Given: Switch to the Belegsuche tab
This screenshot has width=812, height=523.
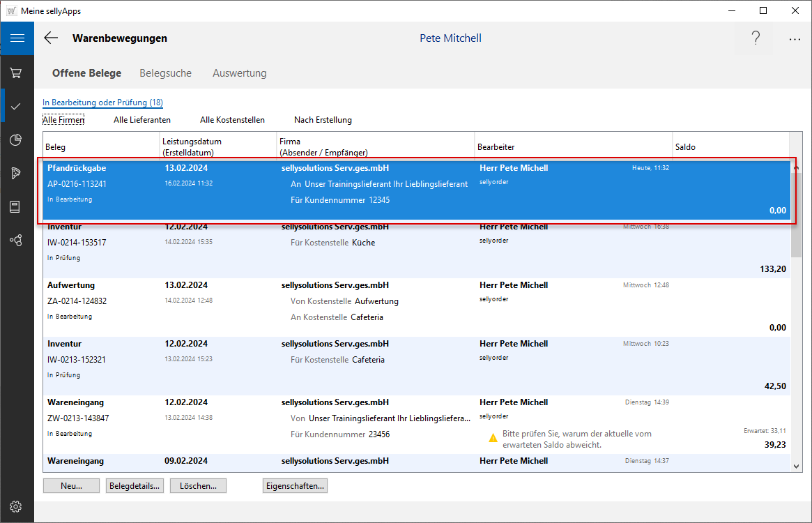Looking at the screenshot, I should [165, 73].
